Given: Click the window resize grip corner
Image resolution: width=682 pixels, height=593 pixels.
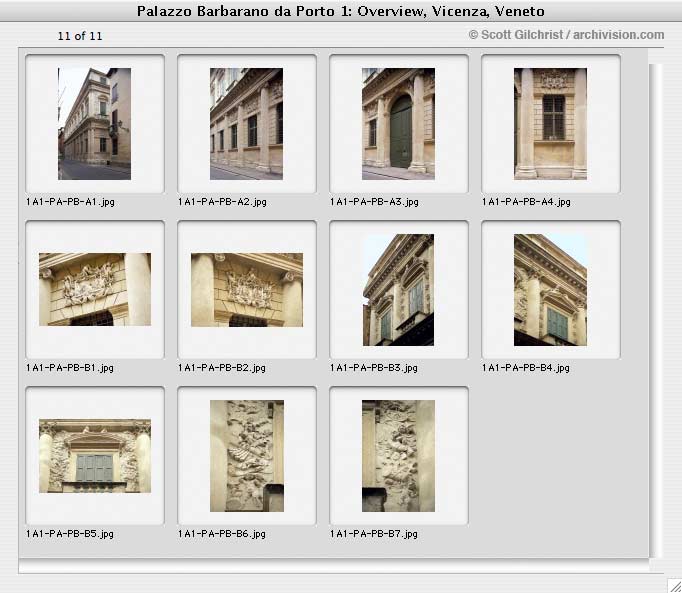Looking at the screenshot, I should [674, 586].
